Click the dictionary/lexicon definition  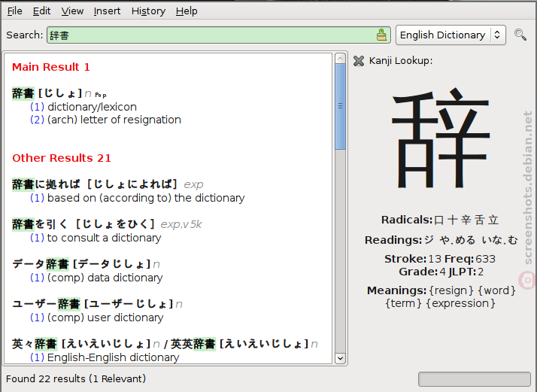92,107
